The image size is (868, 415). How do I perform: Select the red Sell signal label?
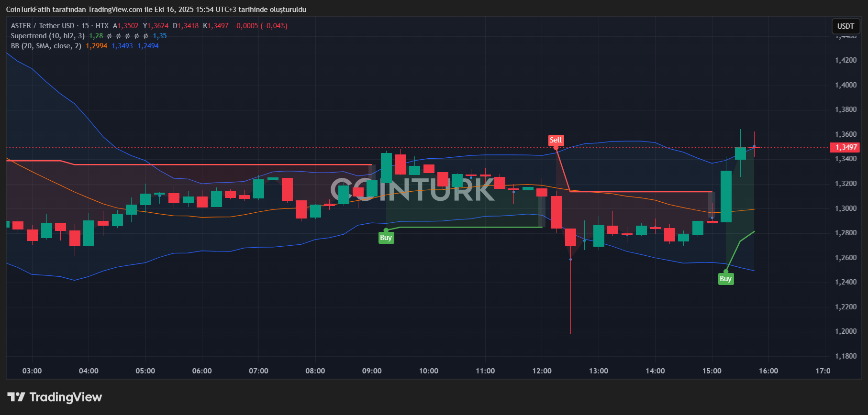click(x=556, y=140)
